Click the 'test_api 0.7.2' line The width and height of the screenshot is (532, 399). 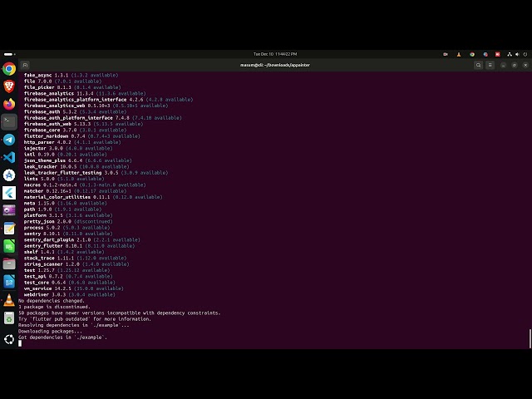[68, 277]
